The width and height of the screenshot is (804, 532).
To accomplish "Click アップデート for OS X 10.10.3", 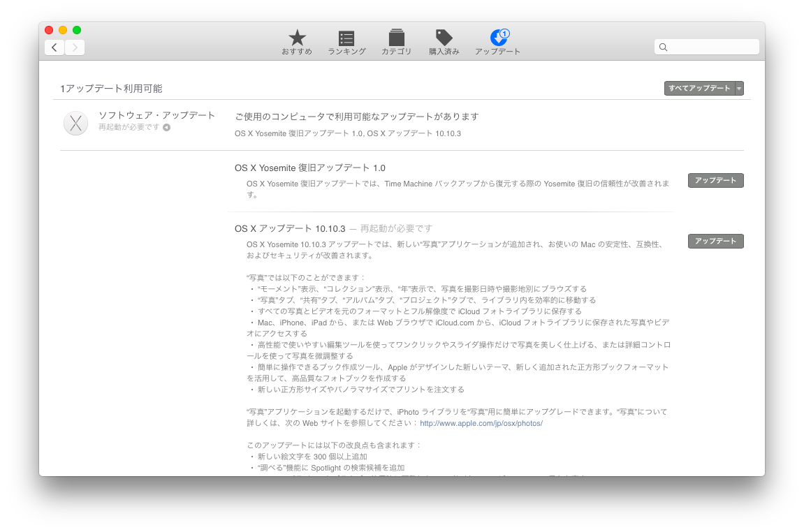I will coord(715,241).
